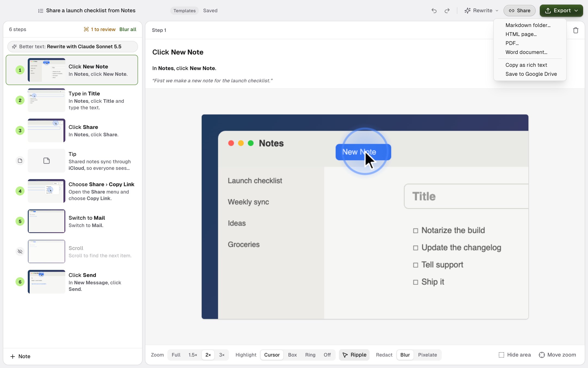Viewport: 588px width, 368px height.
Task: Select step 5 Switch to Mail thumbnail
Action: [x=47, y=221]
